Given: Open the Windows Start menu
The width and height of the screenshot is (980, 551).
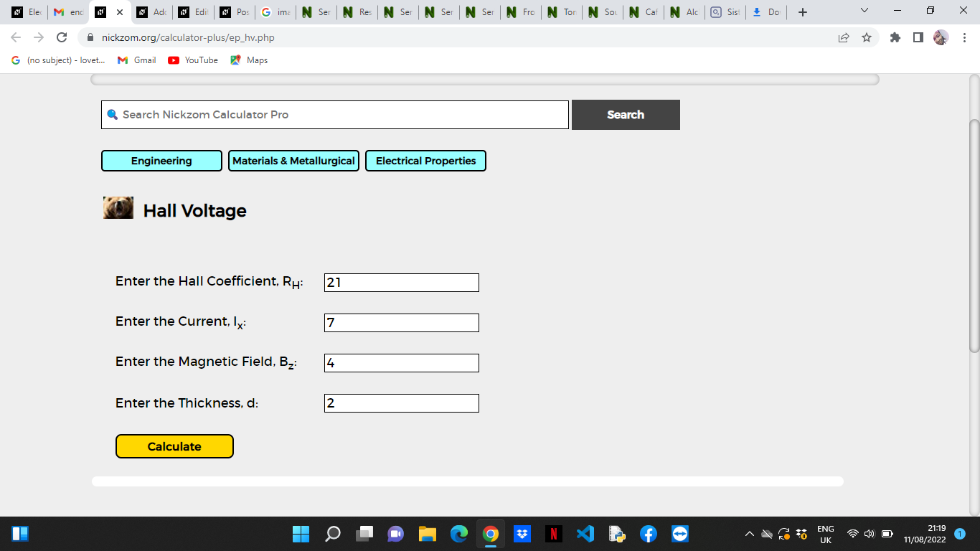Looking at the screenshot, I should pyautogui.click(x=301, y=534).
